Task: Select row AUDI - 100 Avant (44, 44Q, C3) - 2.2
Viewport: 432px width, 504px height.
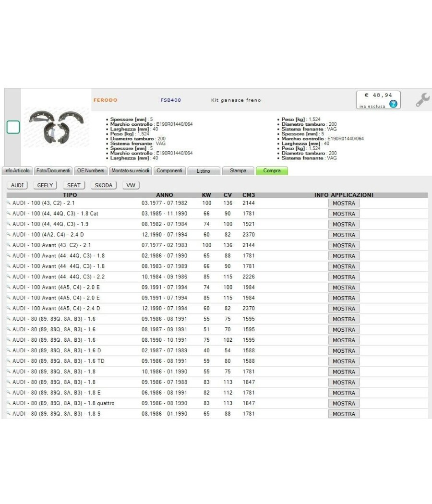Action: click(217, 277)
